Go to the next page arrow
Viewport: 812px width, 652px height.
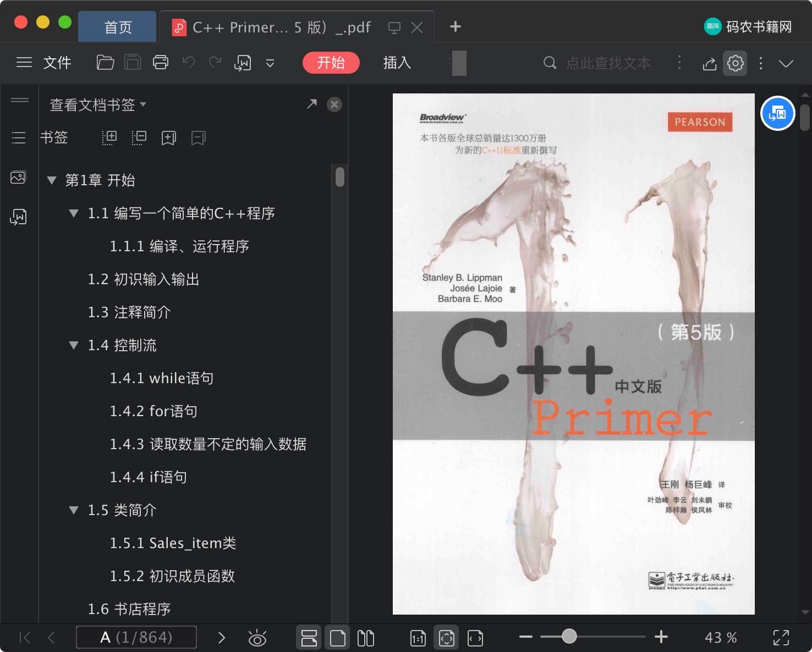point(222,638)
